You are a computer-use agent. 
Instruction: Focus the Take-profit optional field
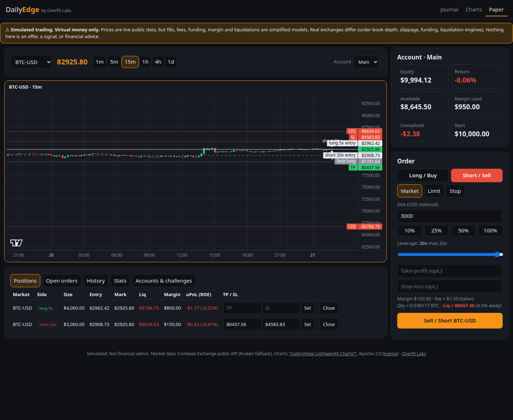click(x=450, y=271)
